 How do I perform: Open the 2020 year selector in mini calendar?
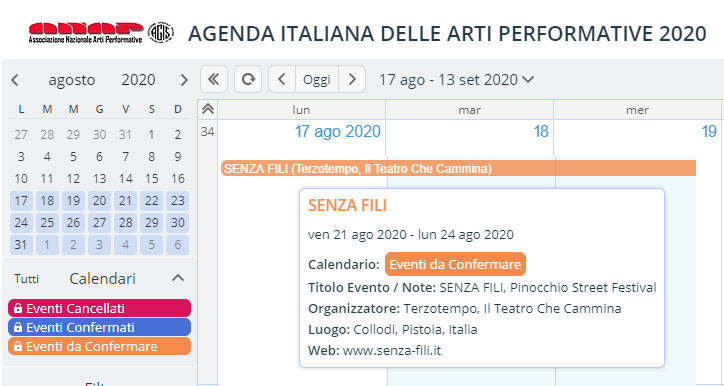point(138,80)
